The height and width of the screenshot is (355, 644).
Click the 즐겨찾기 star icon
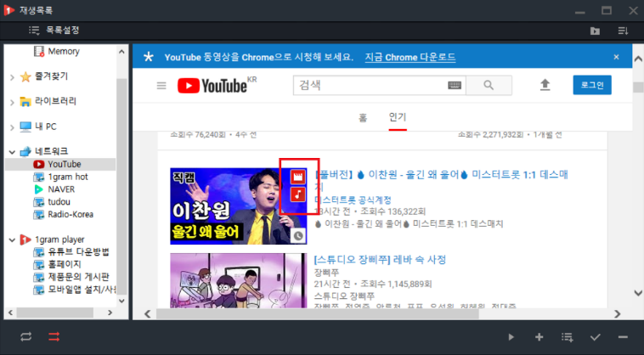(25, 76)
